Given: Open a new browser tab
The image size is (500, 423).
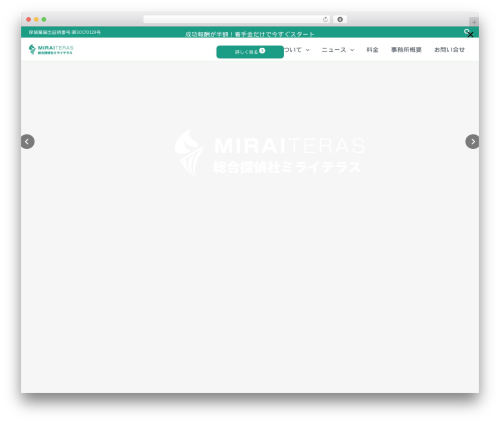Looking at the screenshot, I should [474, 22].
